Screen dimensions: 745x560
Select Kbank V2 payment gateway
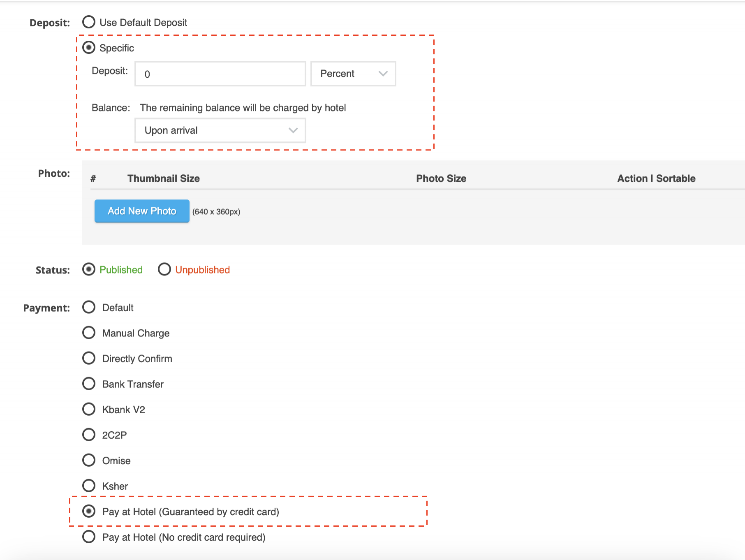click(89, 410)
